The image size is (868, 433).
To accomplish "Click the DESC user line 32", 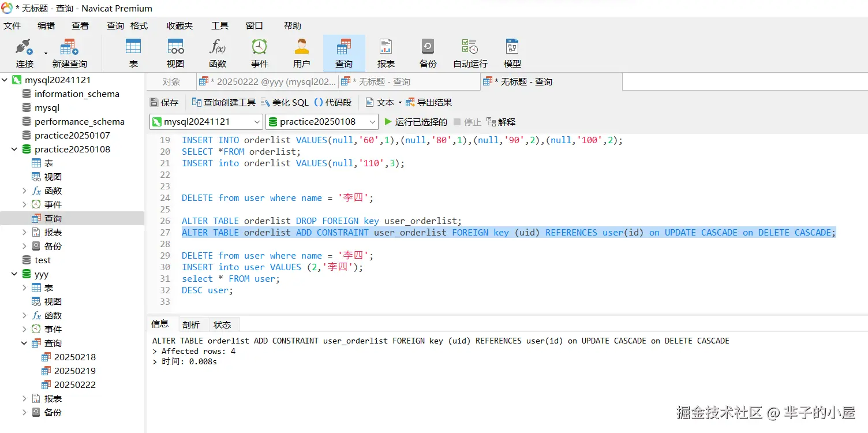I will tap(207, 290).
